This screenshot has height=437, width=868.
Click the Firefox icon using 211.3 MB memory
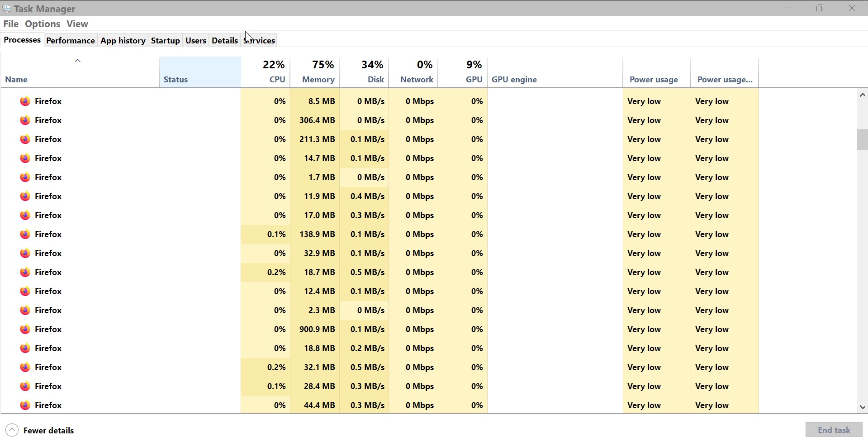[x=25, y=139]
